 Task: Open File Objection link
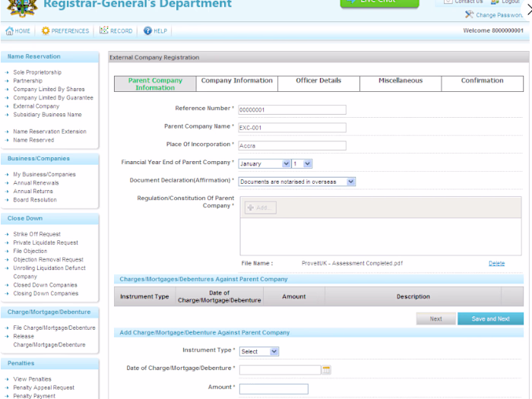tap(30, 251)
